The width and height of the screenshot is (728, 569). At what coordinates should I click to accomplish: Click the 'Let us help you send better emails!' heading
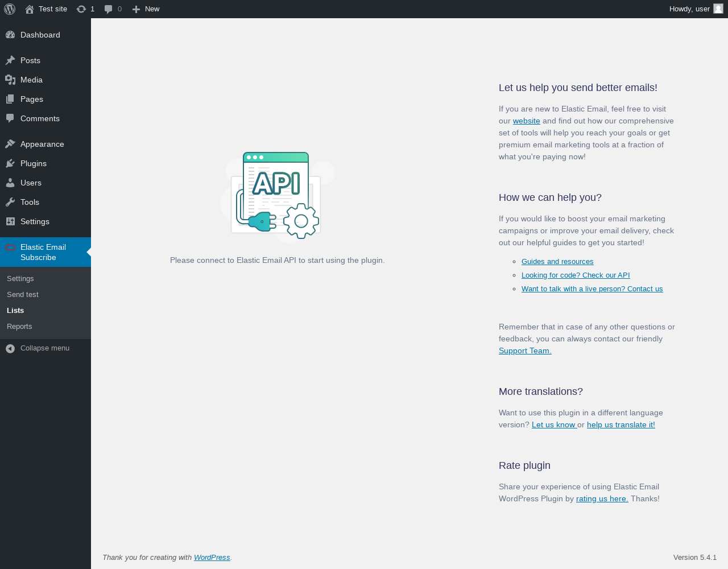tap(578, 88)
